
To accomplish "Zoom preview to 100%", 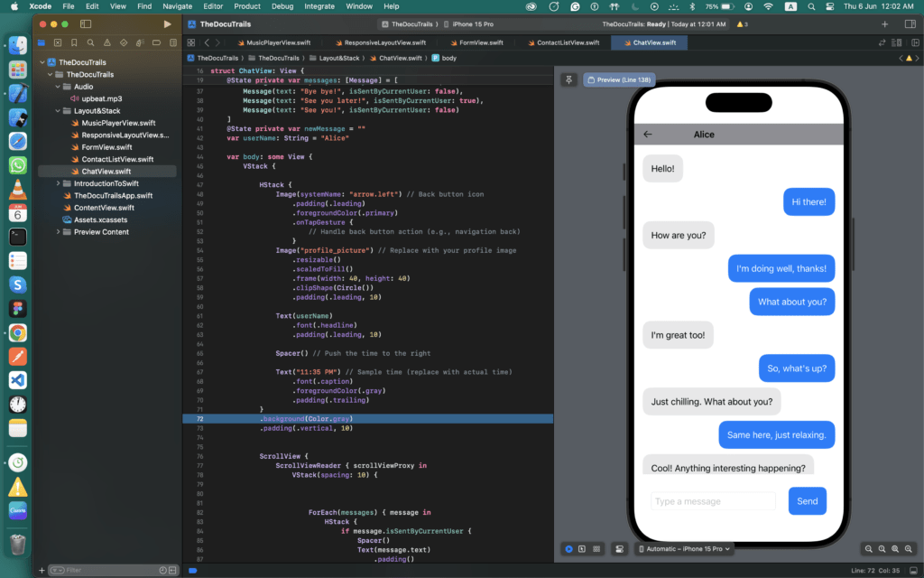I will click(x=882, y=548).
